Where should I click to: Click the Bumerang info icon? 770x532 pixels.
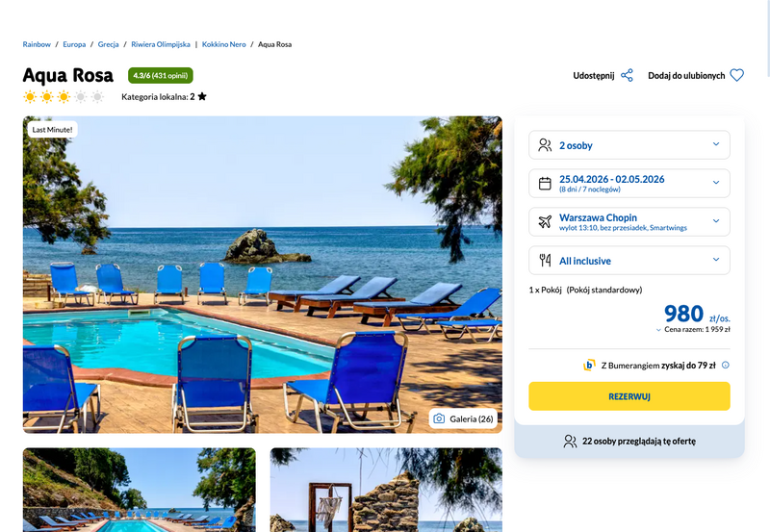point(726,365)
